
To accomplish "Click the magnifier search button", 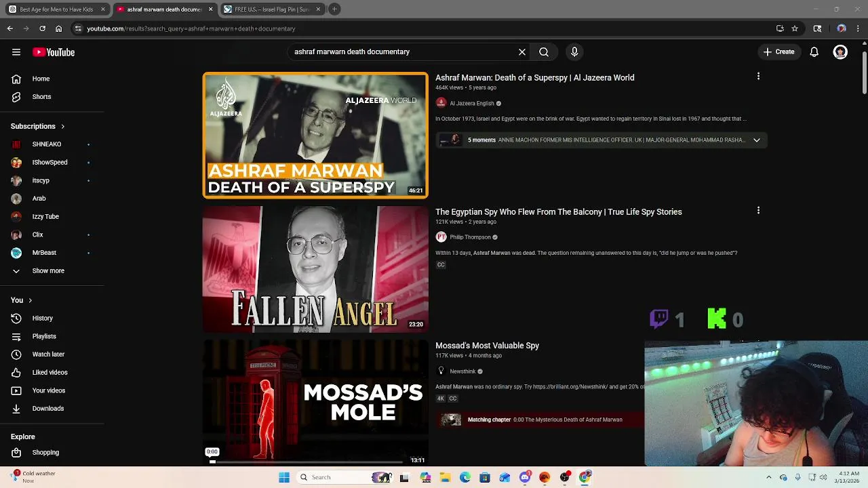I will 544,52.
